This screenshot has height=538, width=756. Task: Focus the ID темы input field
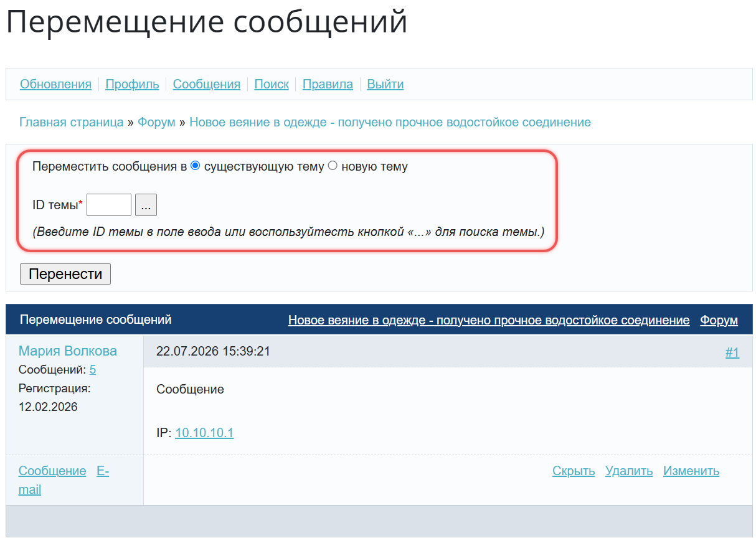click(x=109, y=205)
